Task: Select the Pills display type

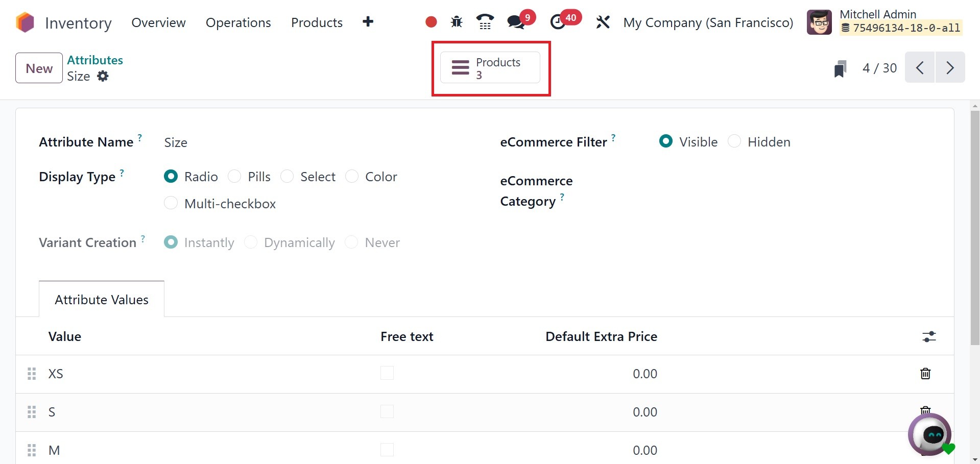Action: pyautogui.click(x=235, y=177)
